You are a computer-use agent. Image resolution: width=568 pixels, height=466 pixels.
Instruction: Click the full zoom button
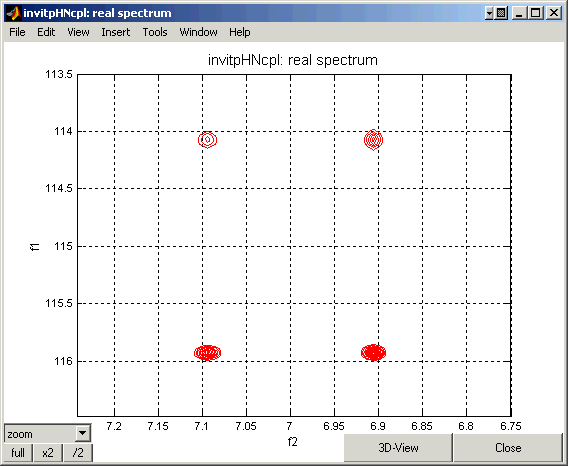[18, 453]
